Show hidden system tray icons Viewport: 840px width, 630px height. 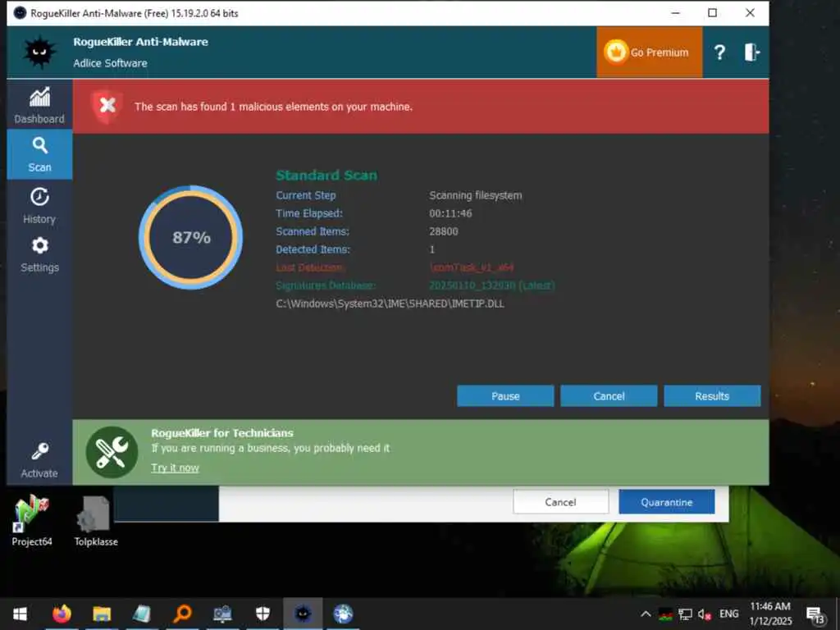[x=646, y=614]
